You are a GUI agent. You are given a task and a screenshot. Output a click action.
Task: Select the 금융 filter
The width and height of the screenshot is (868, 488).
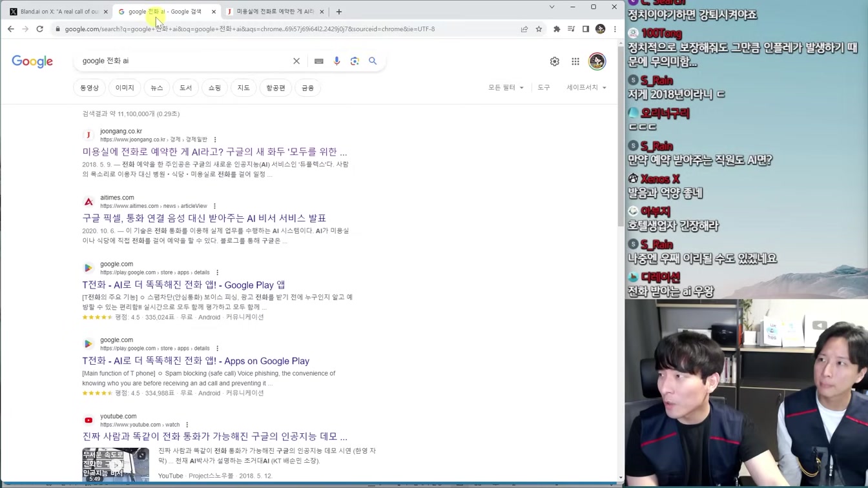pos(307,88)
